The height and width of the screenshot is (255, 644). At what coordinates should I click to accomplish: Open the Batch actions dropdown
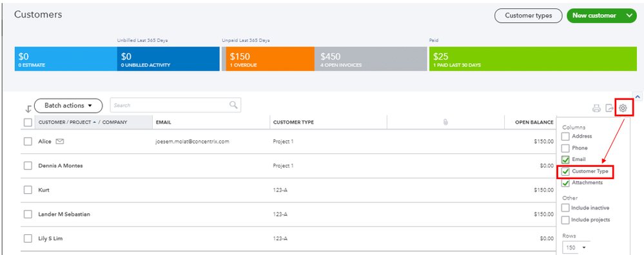(x=68, y=106)
